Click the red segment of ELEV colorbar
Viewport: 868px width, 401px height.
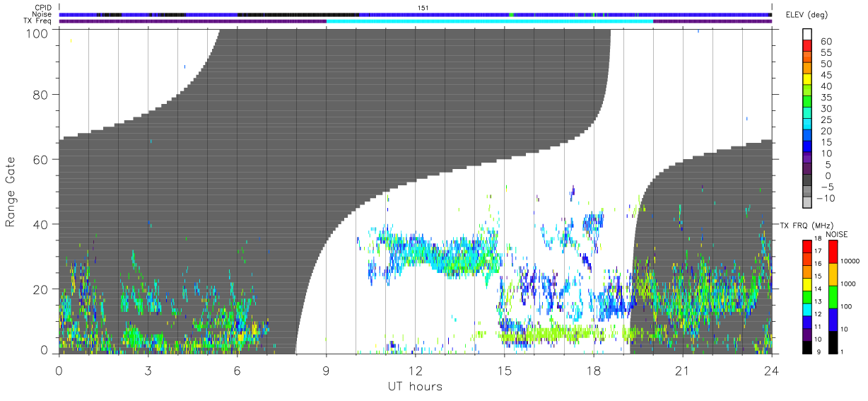click(809, 47)
